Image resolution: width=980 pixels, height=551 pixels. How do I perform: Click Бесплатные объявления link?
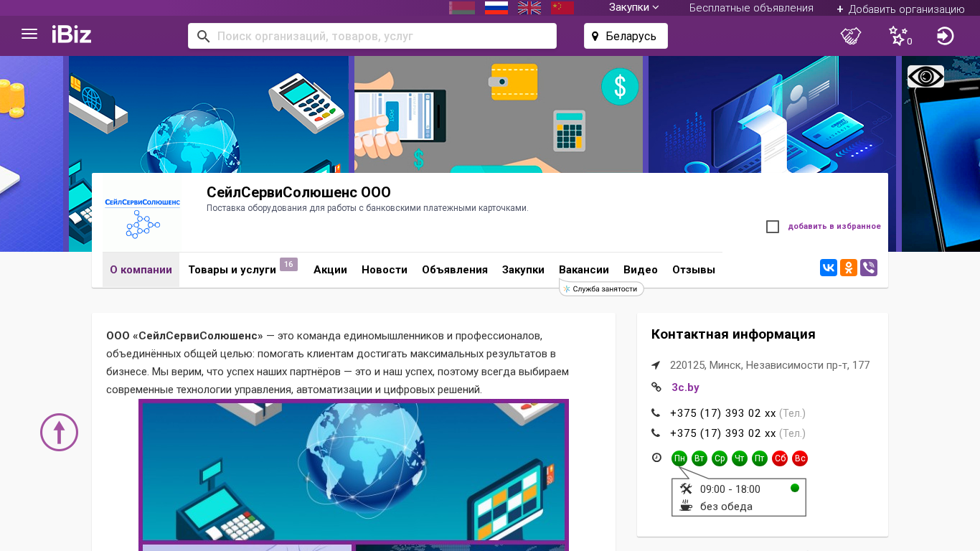tap(751, 8)
